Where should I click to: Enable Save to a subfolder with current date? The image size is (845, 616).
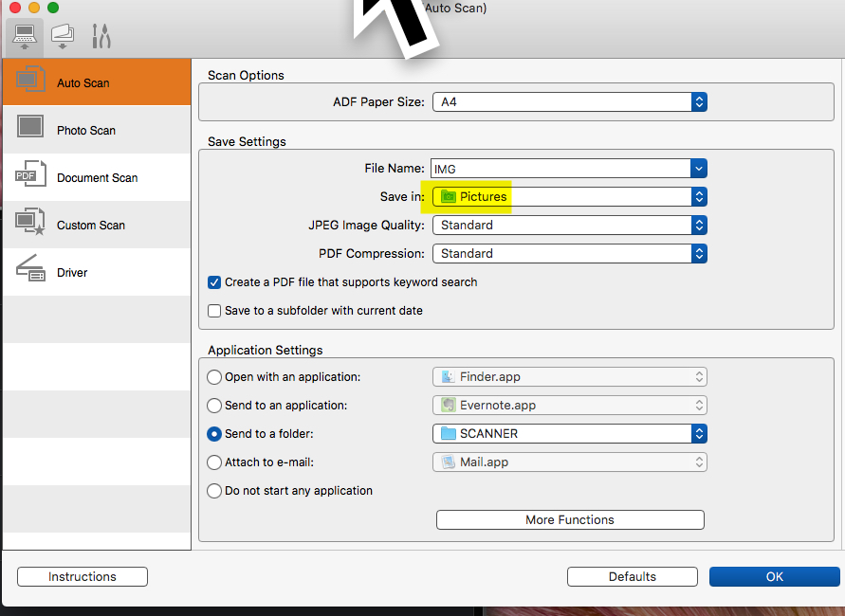pyautogui.click(x=214, y=311)
